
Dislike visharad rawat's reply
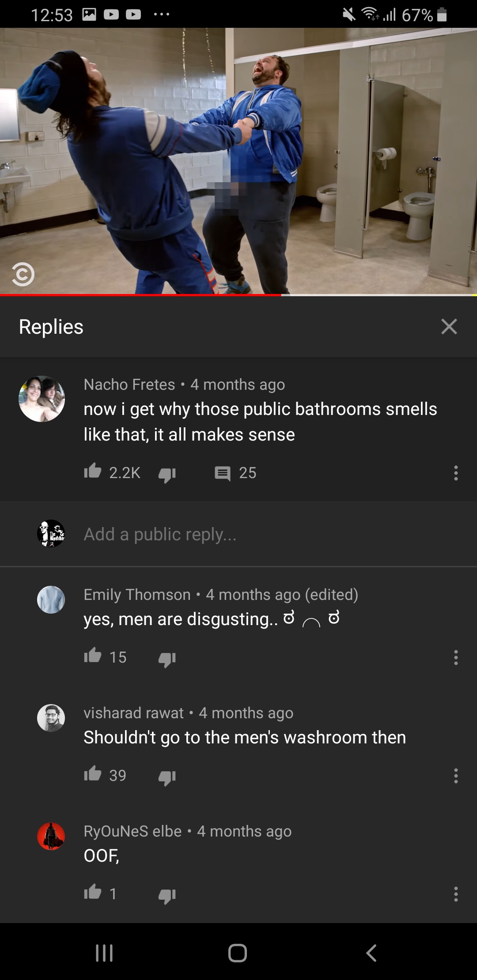pyautogui.click(x=167, y=777)
